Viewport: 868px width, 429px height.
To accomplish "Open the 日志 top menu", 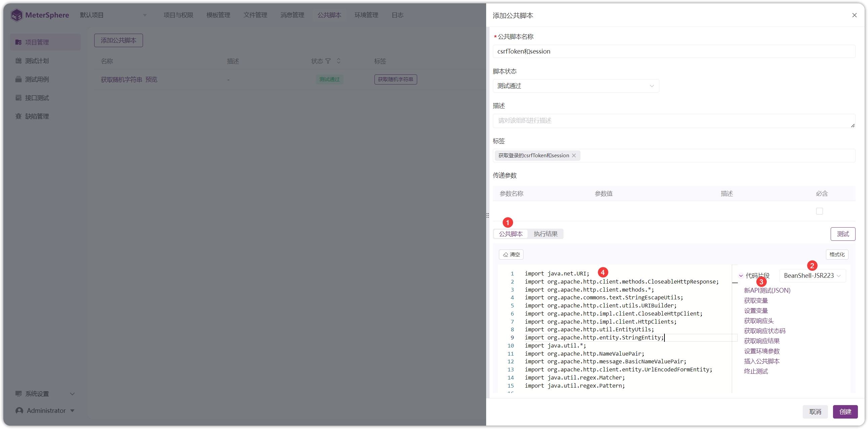I will (x=397, y=15).
